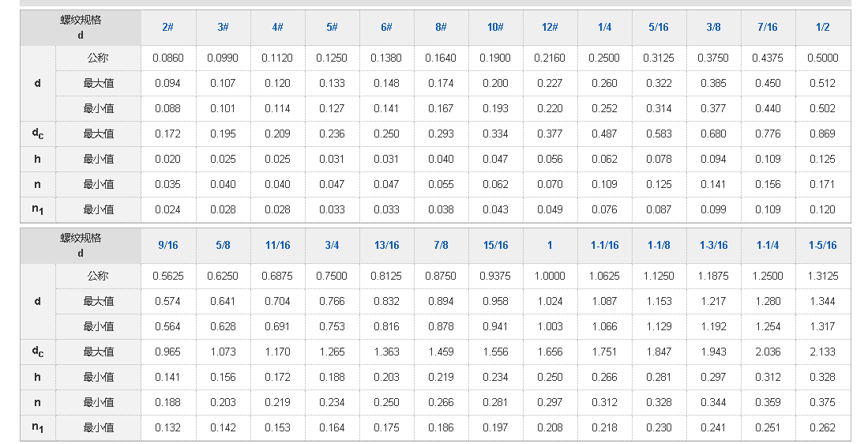Open the 13/16 thread size link
Image resolution: width=868 pixels, height=444 pixels.
pyautogui.click(x=386, y=246)
